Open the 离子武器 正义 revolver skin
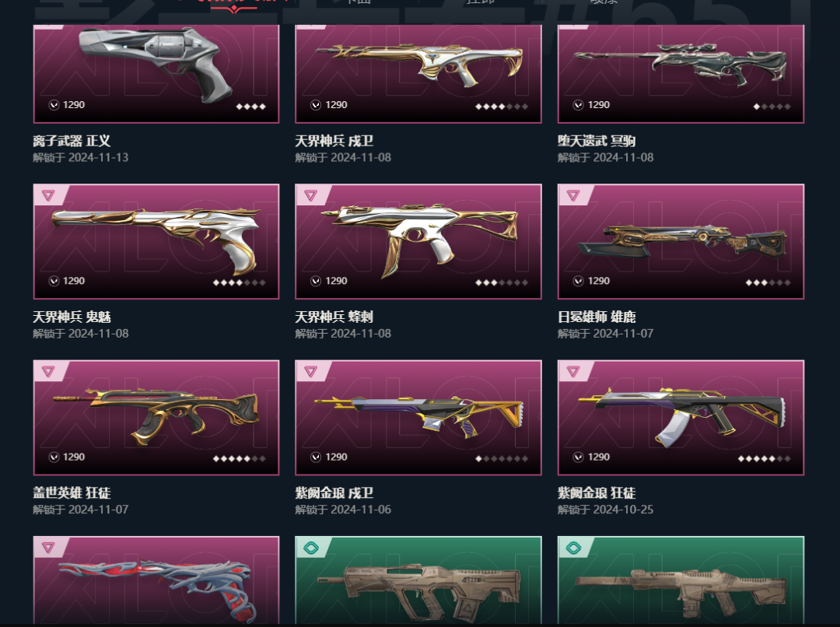This screenshot has width=840, height=627. pyautogui.click(x=156, y=73)
